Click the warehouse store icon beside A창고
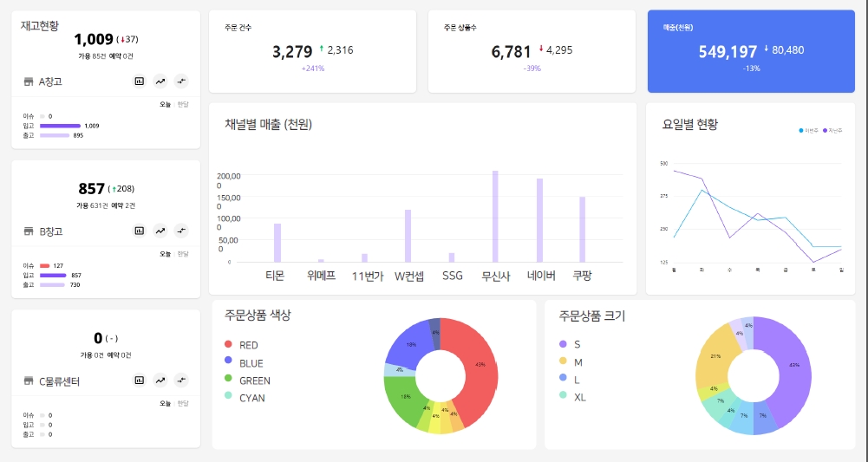 point(29,81)
